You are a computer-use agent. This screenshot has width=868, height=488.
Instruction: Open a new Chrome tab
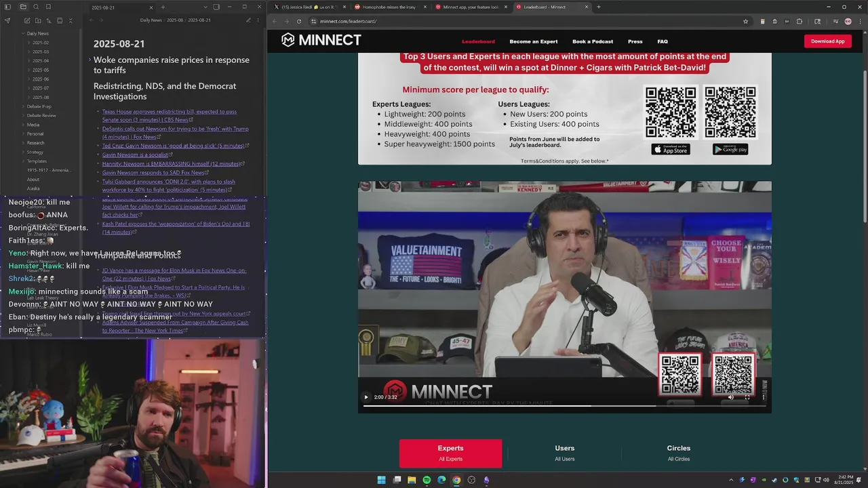(598, 7)
